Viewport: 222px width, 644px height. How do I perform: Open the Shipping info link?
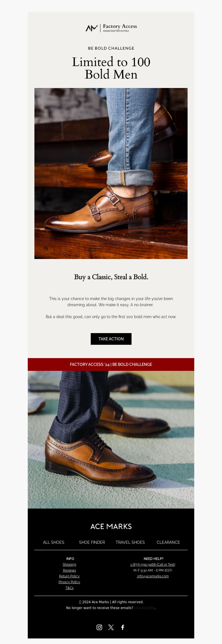coord(69,564)
